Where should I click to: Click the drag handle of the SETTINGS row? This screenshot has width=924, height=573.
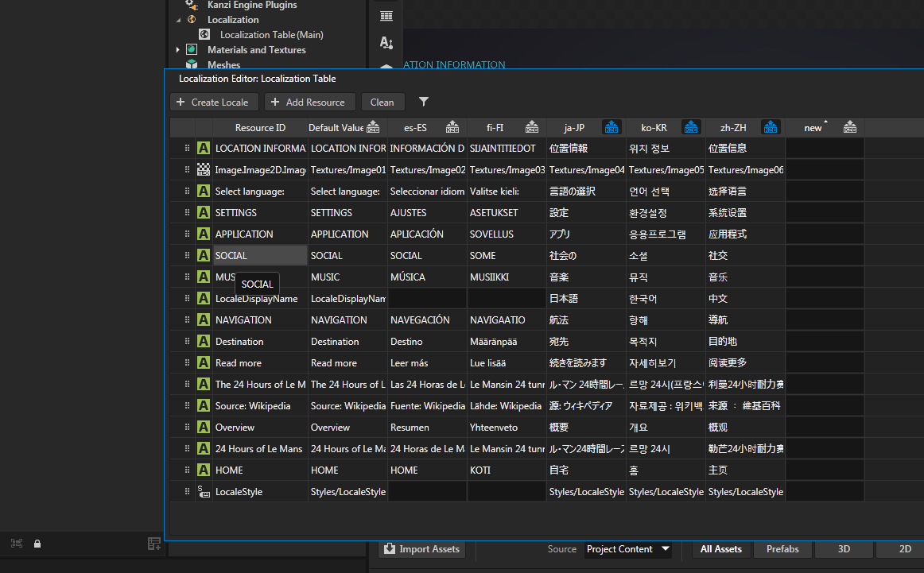click(x=188, y=213)
